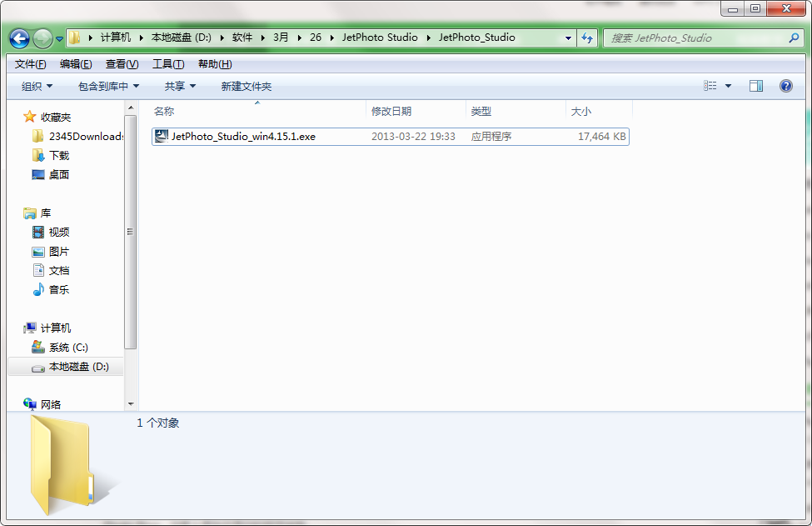Expand chevron after 本地磁盘 (D:) breadcrumb
The height and width of the screenshot is (526, 812).
point(222,38)
